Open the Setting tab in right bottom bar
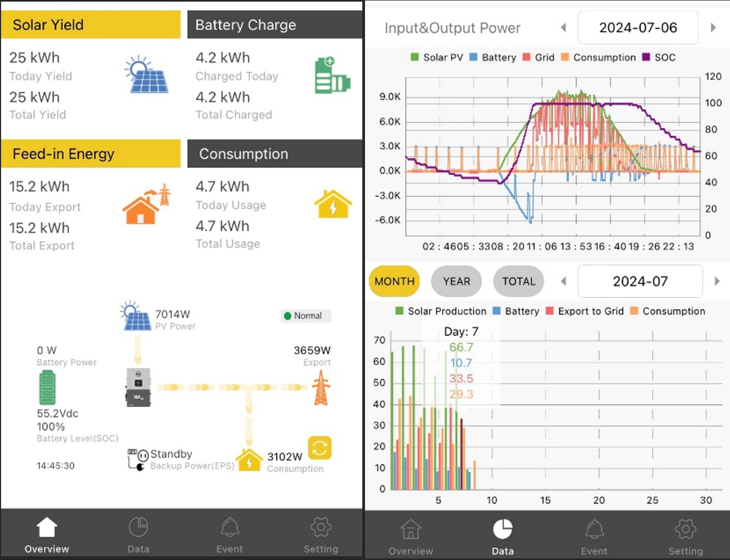 [x=685, y=536]
